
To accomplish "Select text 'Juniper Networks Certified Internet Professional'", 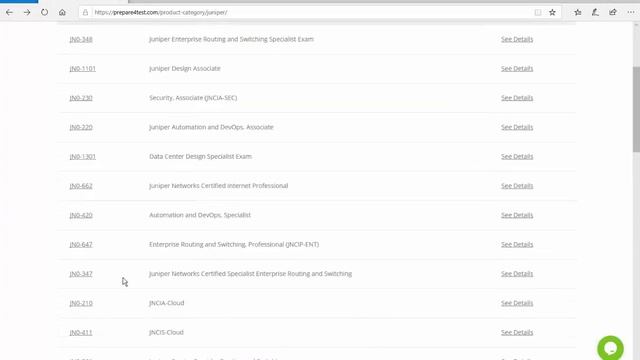I will click(218, 186).
